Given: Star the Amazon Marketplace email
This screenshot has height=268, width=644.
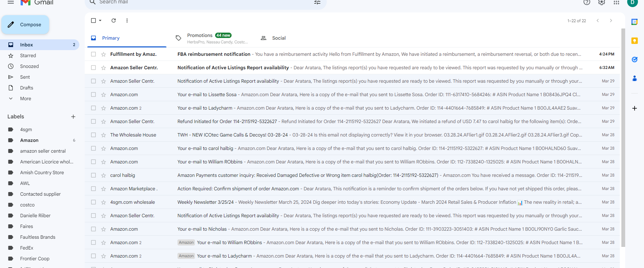Looking at the screenshot, I should point(104,189).
